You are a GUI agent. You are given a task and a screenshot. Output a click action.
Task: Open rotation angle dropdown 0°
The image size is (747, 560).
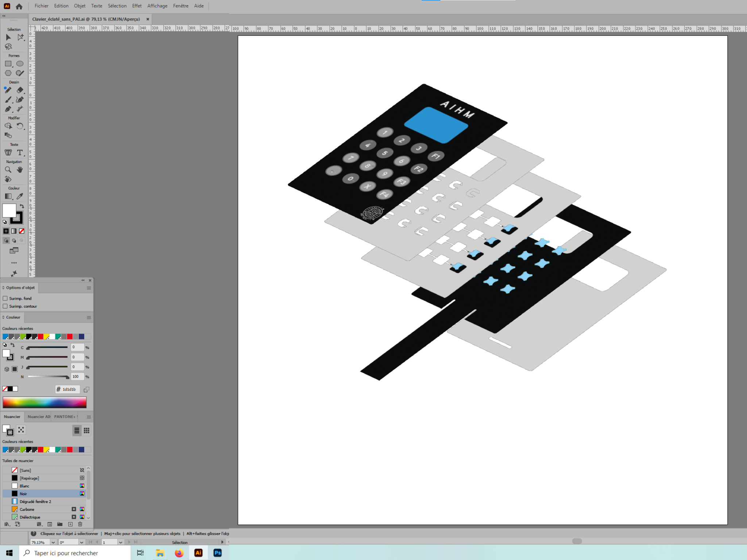82,542
